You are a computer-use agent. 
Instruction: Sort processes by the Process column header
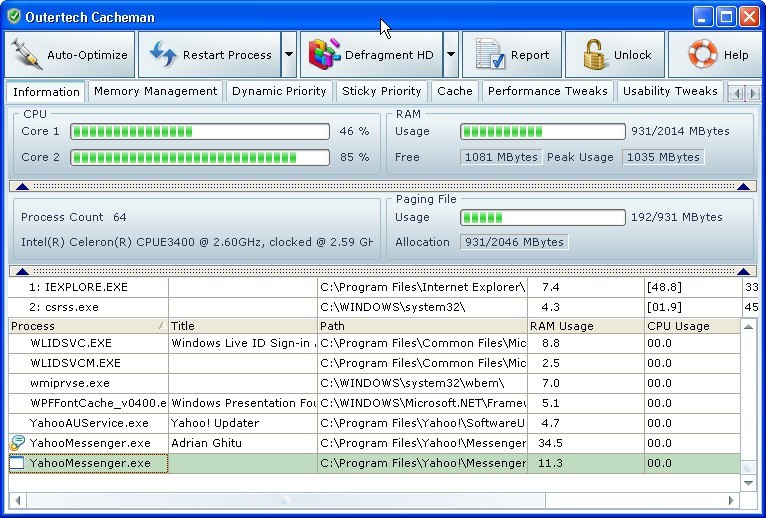[x=80, y=326]
